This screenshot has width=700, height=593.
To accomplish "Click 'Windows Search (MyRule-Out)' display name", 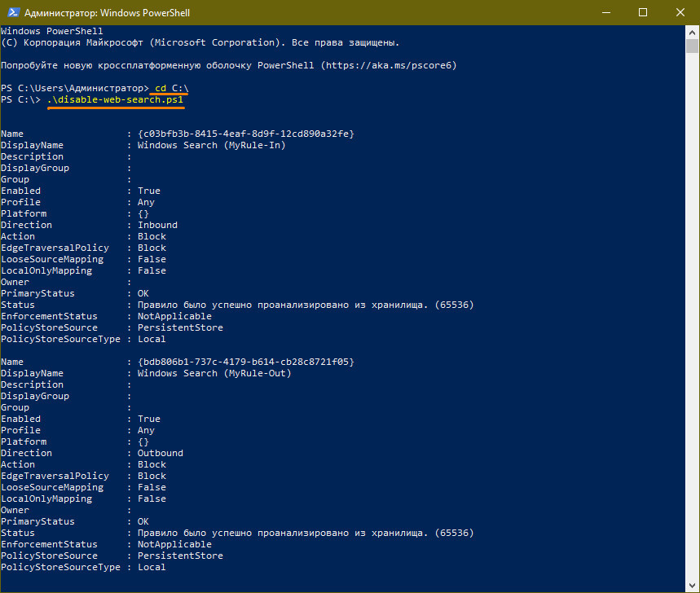I will click(x=214, y=373).
